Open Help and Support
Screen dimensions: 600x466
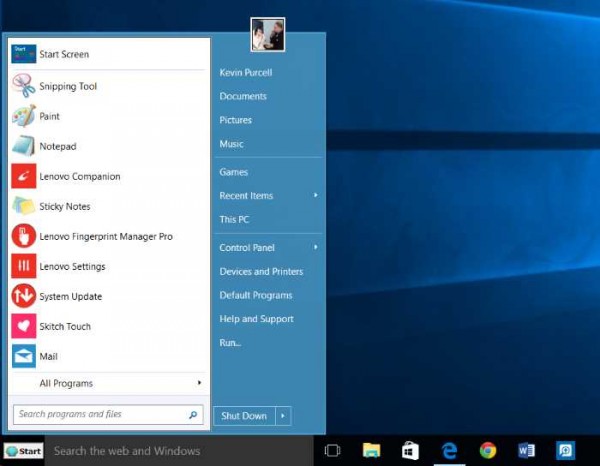tap(257, 319)
